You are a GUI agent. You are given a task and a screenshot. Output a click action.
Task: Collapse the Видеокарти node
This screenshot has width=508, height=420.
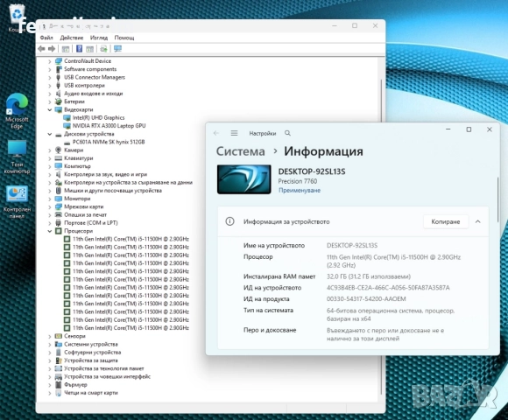(x=50, y=109)
